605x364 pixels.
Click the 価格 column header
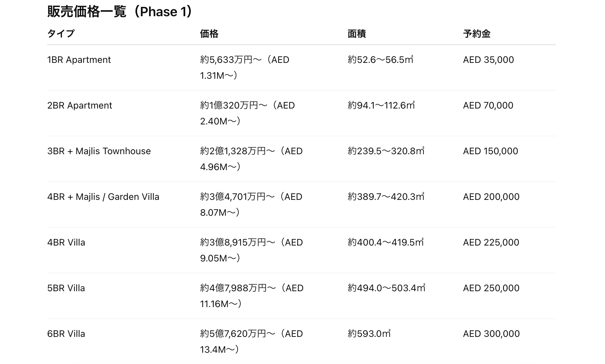[209, 33]
